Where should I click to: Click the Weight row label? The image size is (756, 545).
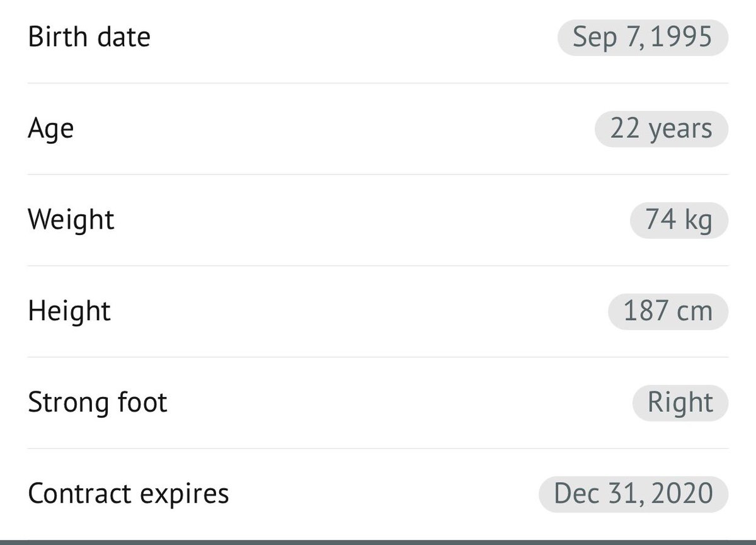pyautogui.click(x=71, y=221)
